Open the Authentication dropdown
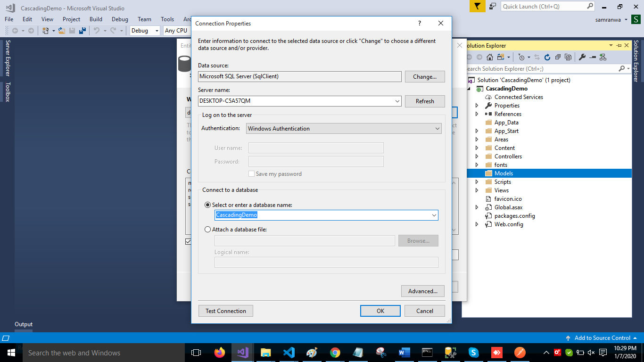Image resolution: width=644 pixels, height=362 pixels. 343,128
